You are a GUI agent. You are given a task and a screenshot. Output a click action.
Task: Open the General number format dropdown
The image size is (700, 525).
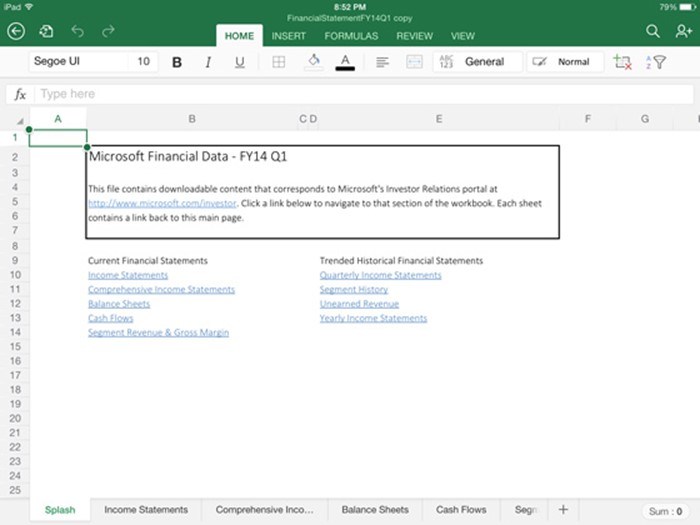click(478, 62)
